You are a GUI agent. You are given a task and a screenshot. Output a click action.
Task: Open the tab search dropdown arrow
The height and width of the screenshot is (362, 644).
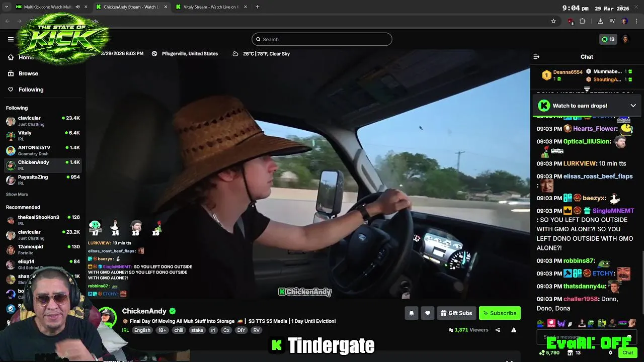point(7,7)
